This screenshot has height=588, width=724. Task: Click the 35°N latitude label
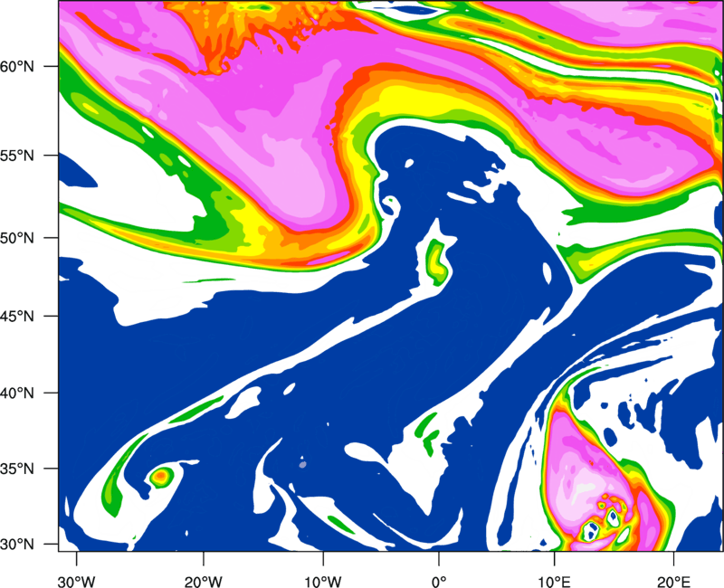pyautogui.click(x=17, y=469)
